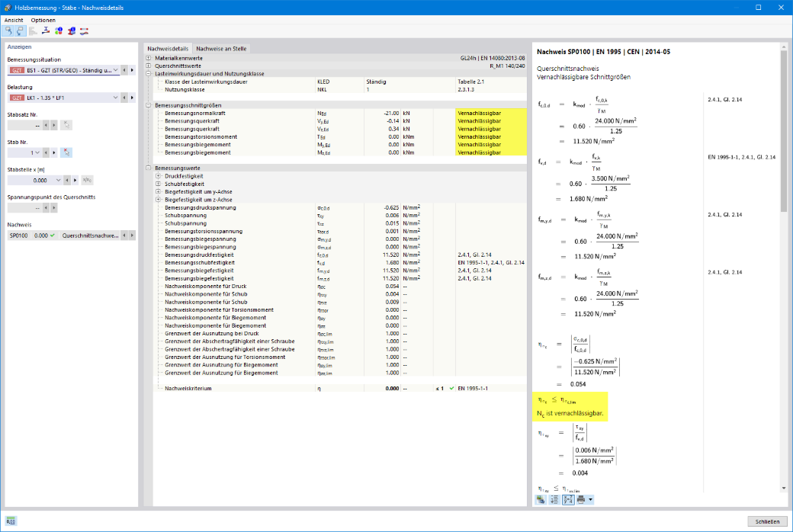
Task: Go to the next Bemessungssituation with the right arrow
Action: (132, 70)
